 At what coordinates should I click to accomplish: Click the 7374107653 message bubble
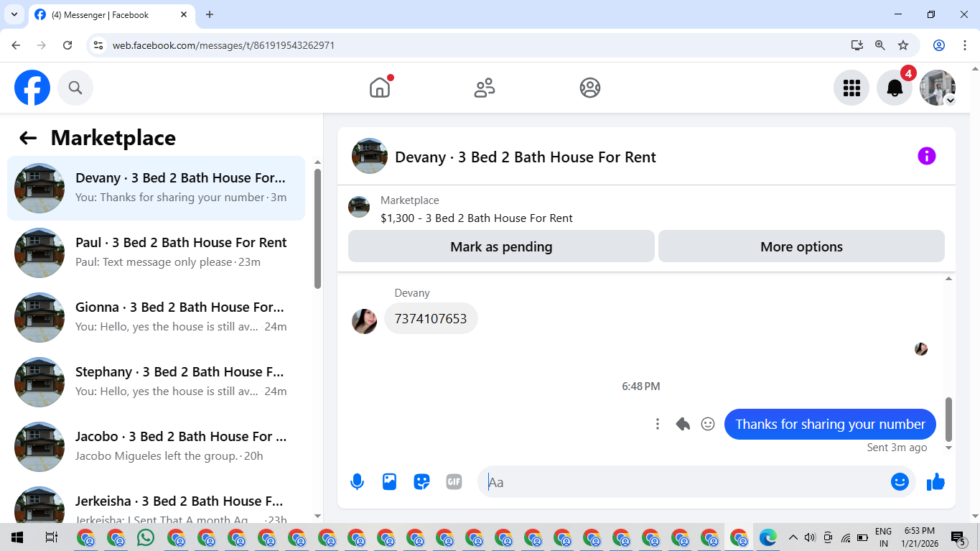click(431, 318)
